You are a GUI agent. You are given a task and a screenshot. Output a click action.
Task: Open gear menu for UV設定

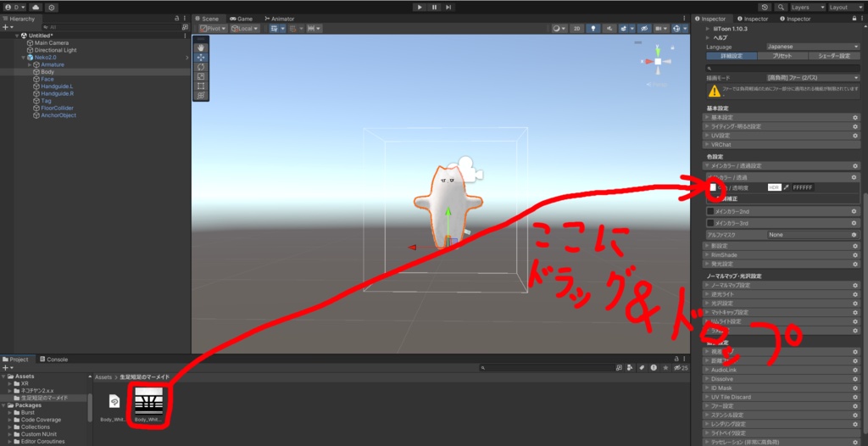click(854, 135)
